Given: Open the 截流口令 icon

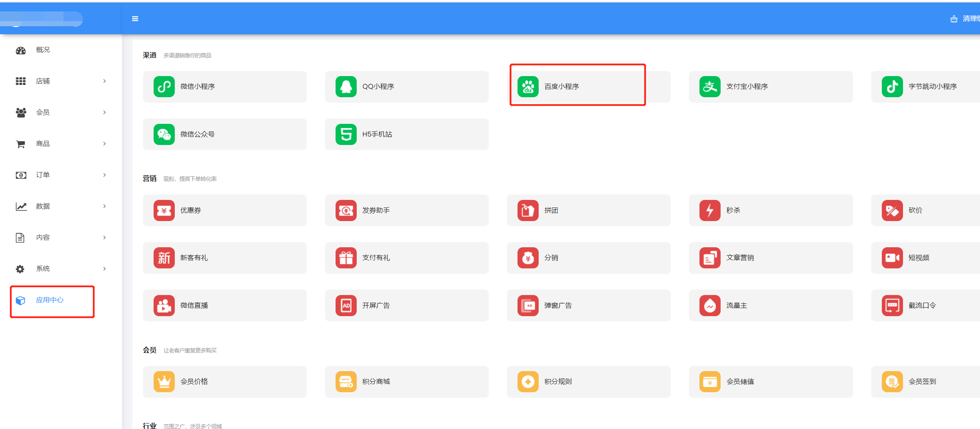Looking at the screenshot, I should (892, 306).
